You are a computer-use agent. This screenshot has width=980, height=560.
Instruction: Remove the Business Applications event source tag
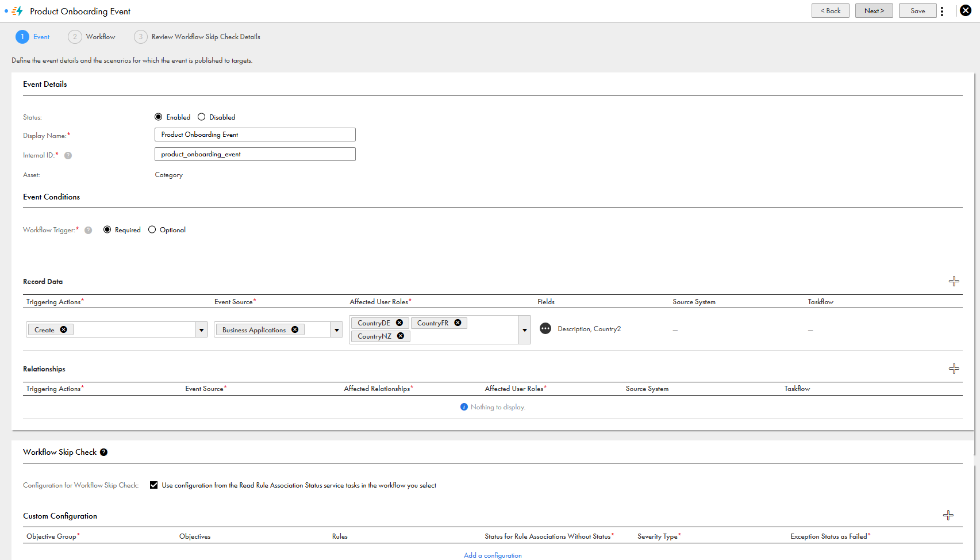295,329
